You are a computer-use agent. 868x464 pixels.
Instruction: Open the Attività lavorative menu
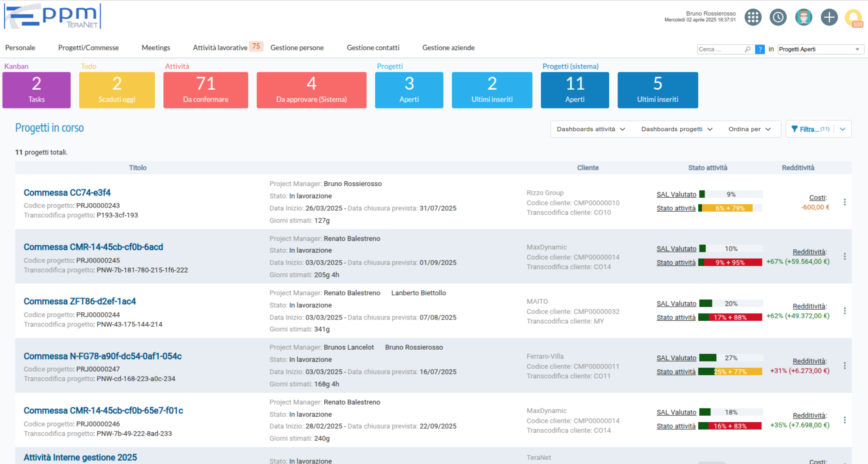[x=220, y=48]
